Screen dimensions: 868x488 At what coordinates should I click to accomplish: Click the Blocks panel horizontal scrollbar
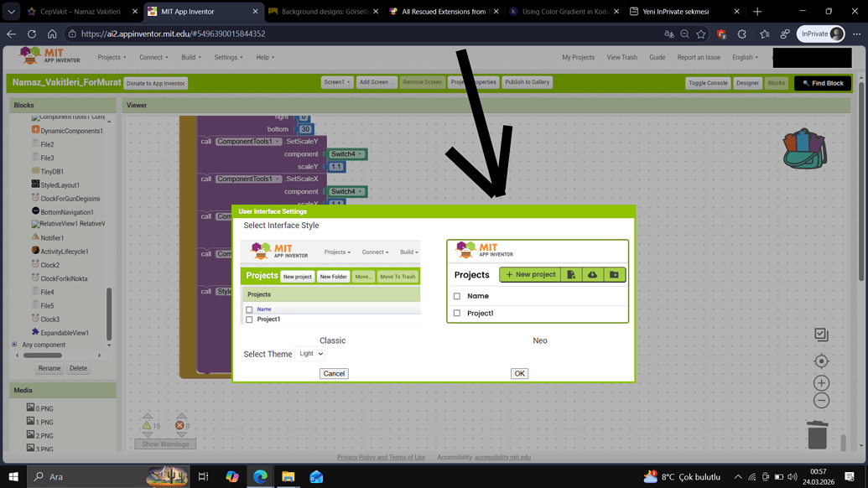pyautogui.click(x=43, y=356)
